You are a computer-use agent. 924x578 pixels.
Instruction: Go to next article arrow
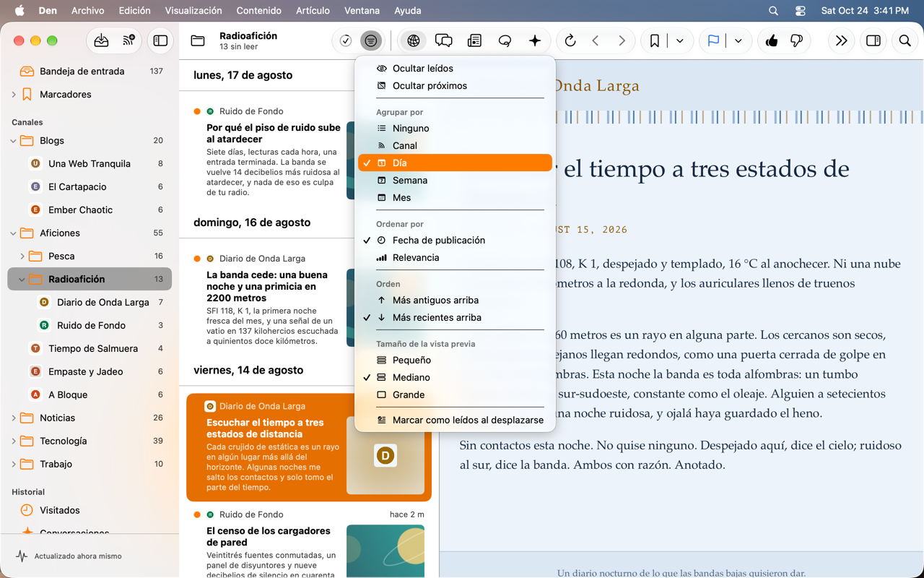pos(622,41)
